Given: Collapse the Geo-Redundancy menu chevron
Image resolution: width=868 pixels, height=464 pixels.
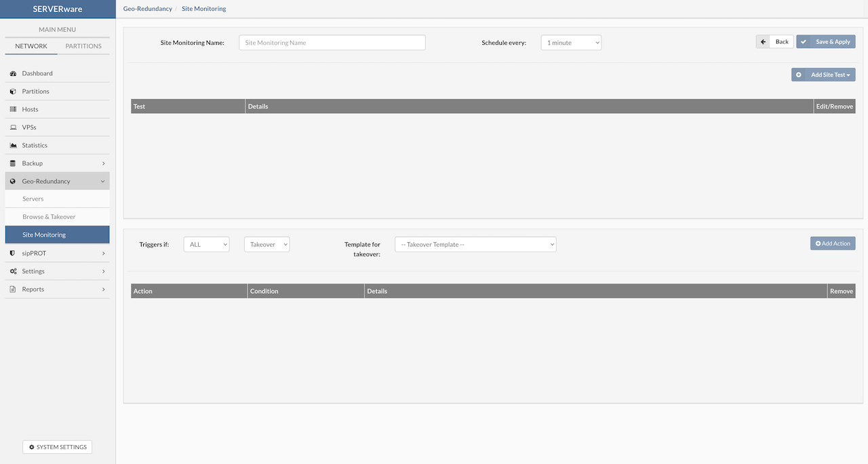Looking at the screenshot, I should coord(102,181).
